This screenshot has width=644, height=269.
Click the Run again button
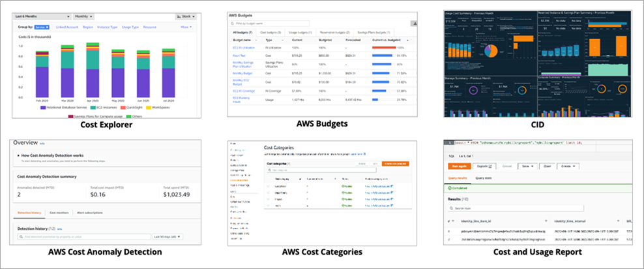click(x=459, y=166)
